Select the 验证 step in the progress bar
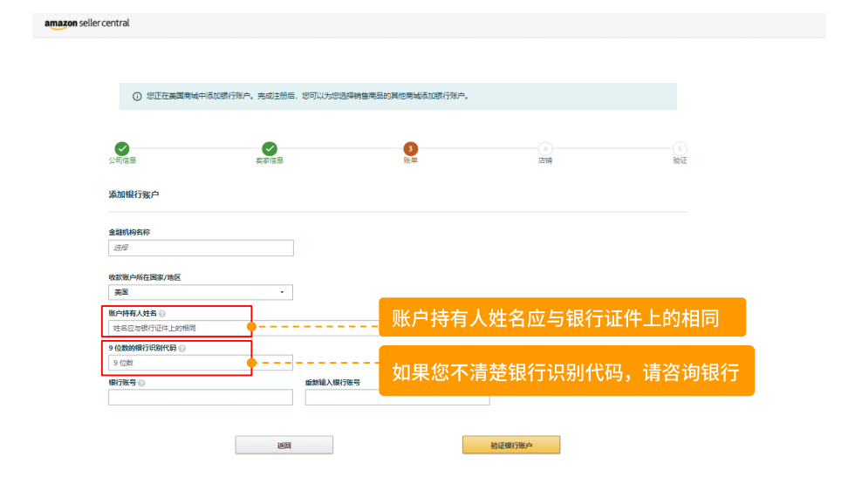 pos(680,148)
